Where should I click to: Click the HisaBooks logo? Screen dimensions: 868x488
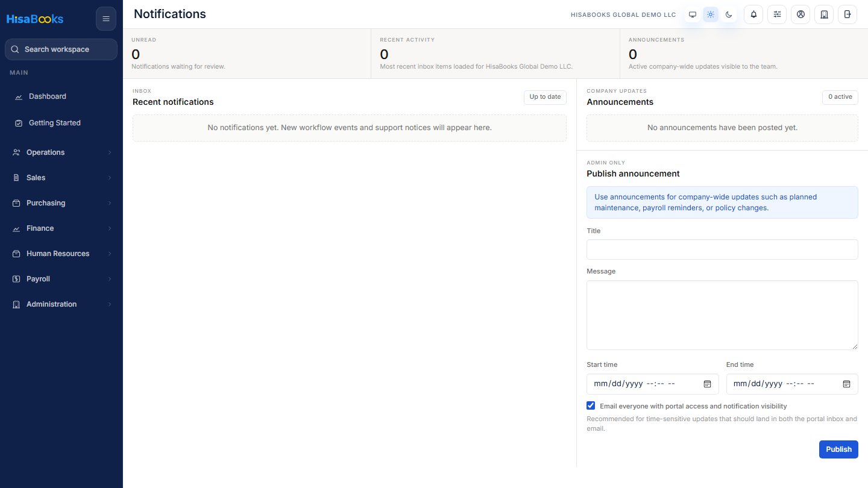(x=35, y=19)
